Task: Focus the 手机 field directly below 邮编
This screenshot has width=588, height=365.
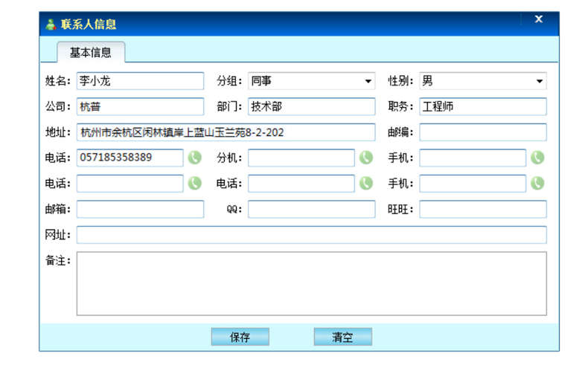Action: 473,158
